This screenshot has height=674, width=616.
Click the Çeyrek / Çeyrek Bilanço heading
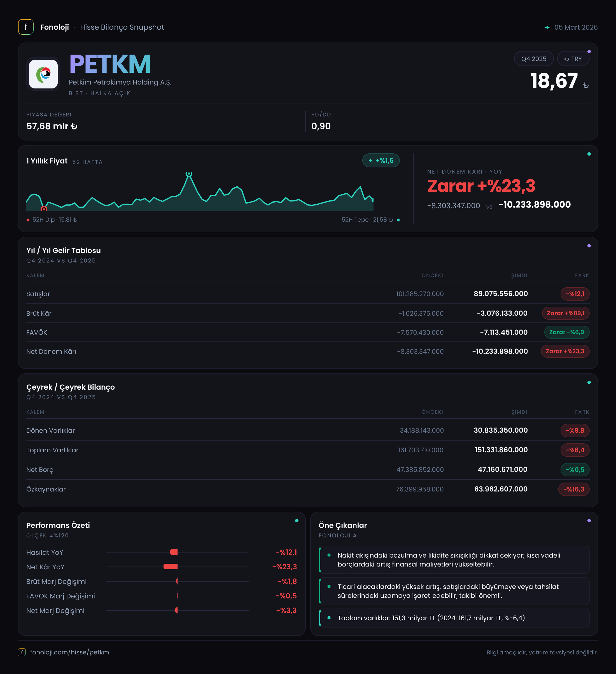pos(71,387)
